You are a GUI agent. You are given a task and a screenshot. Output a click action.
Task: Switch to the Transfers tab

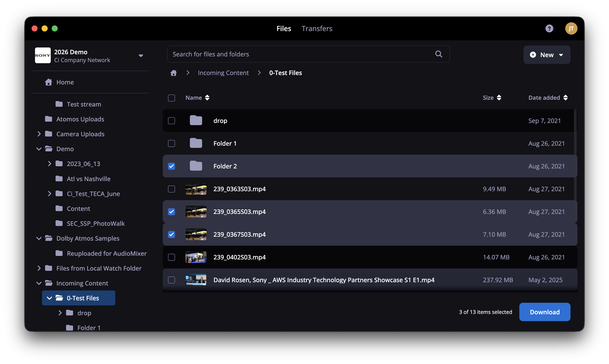pos(317,28)
